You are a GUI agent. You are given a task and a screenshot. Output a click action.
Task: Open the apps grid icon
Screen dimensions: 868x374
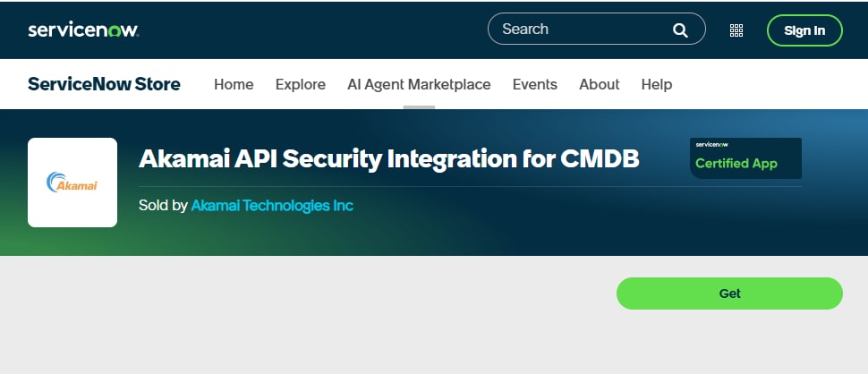click(x=736, y=30)
